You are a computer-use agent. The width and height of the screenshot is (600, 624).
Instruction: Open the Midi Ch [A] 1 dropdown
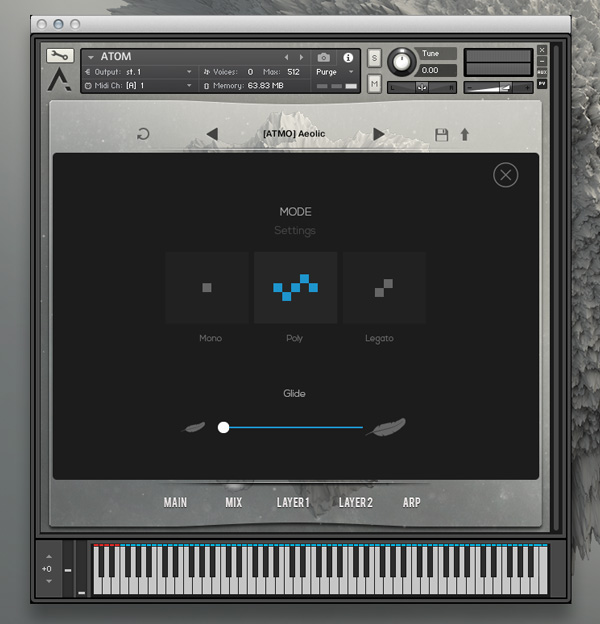point(189,86)
